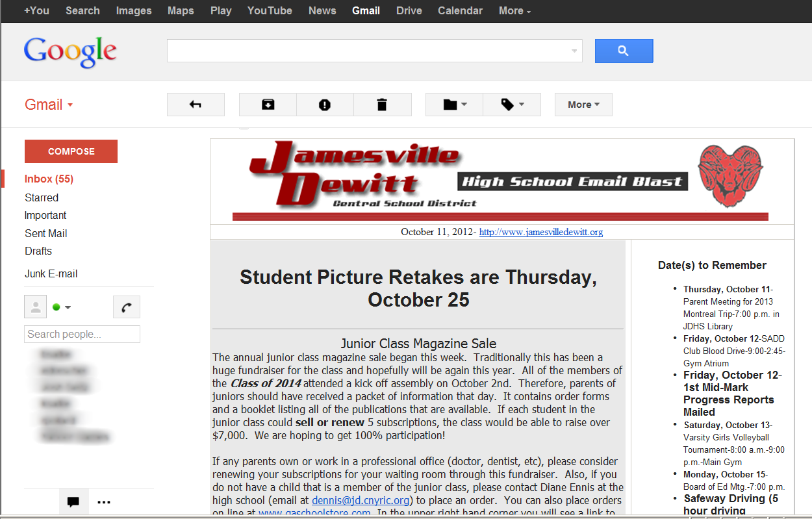
Task: Click the Google logo
Action: [70, 52]
